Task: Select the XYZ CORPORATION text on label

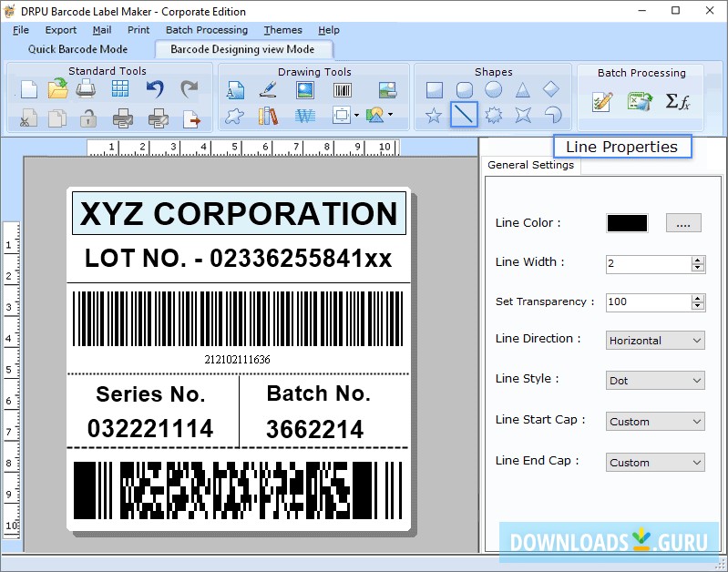Action: [239, 213]
